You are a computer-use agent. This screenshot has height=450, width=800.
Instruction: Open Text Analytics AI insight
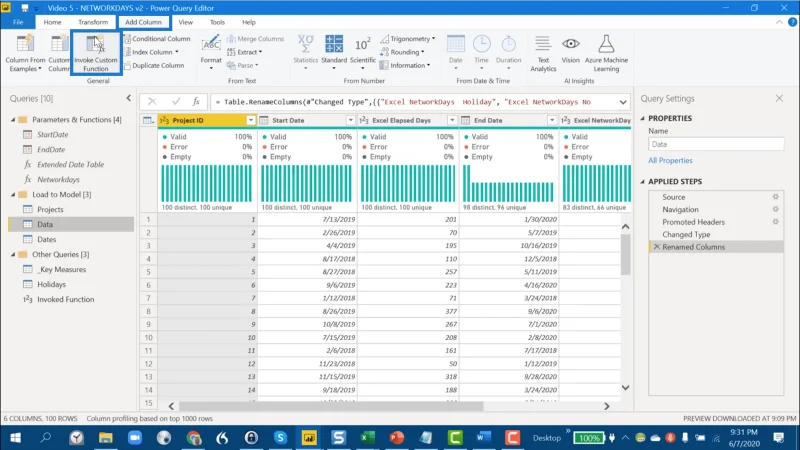tap(543, 53)
